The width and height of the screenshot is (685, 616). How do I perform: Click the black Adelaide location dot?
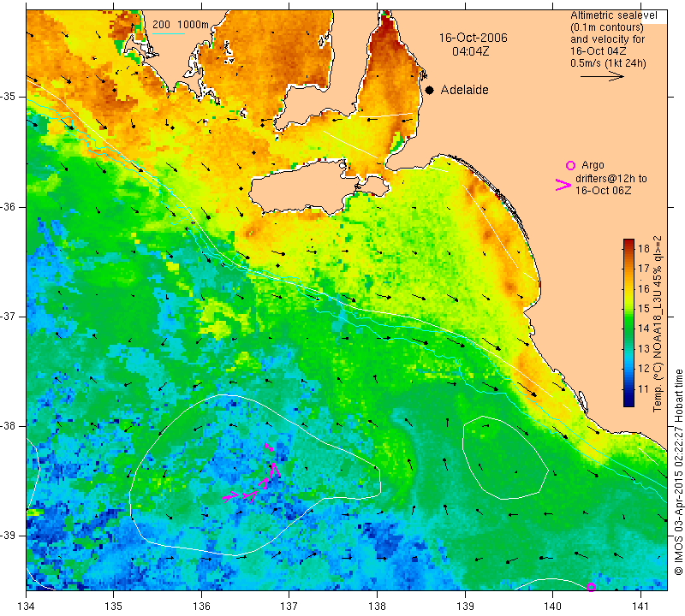coord(430,90)
